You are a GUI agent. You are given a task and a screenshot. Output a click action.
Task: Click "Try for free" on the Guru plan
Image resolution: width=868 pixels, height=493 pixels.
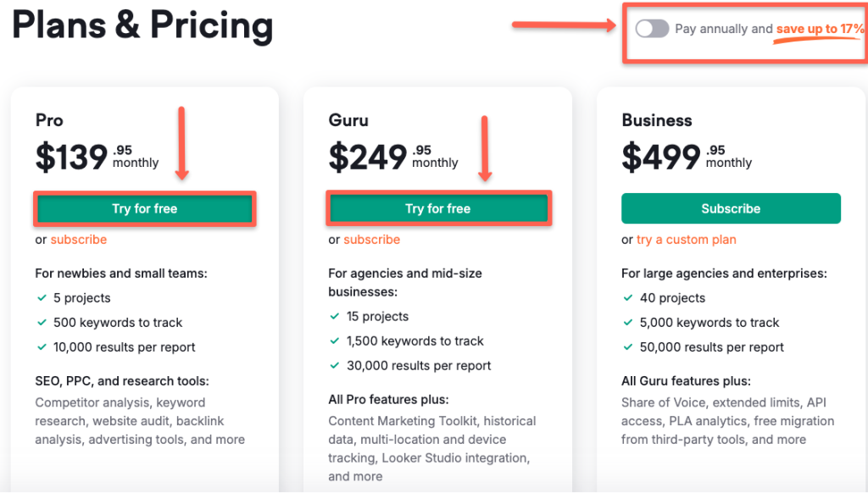[438, 208]
